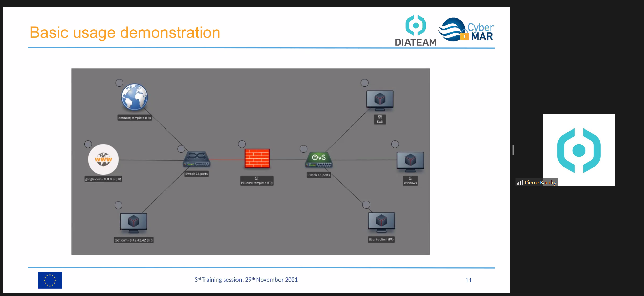Click the Kali machine monitor icon
Viewport: 644px width, 296px height.
[x=380, y=100]
